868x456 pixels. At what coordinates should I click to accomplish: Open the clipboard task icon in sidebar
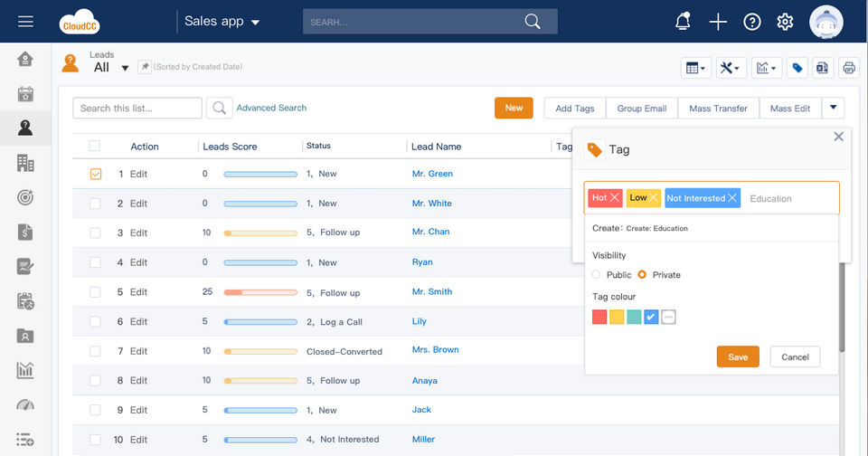click(25, 301)
